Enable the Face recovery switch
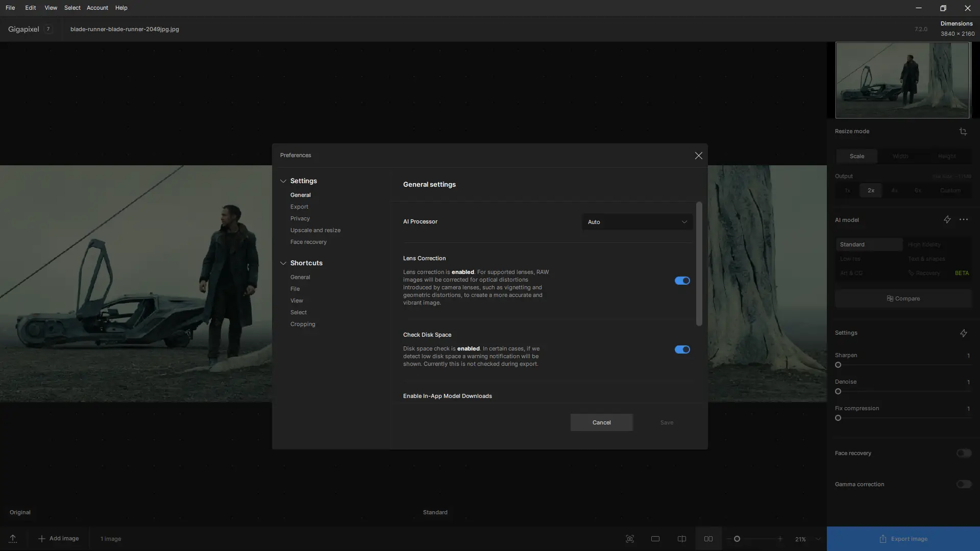This screenshot has height=551, width=980. coord(964,453)
